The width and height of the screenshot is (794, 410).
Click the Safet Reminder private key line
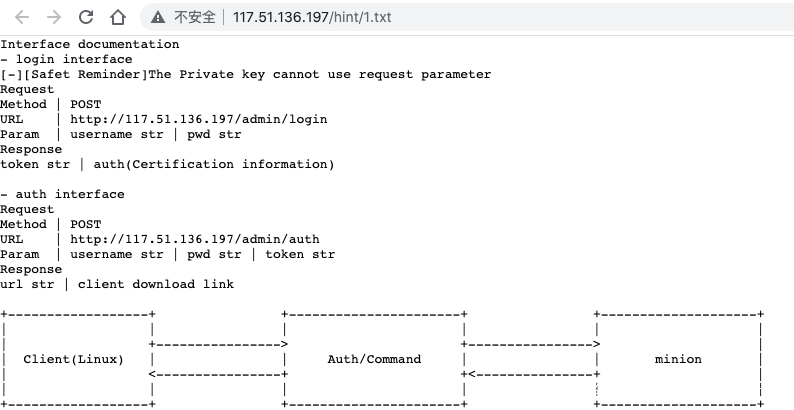pos(246,74)
